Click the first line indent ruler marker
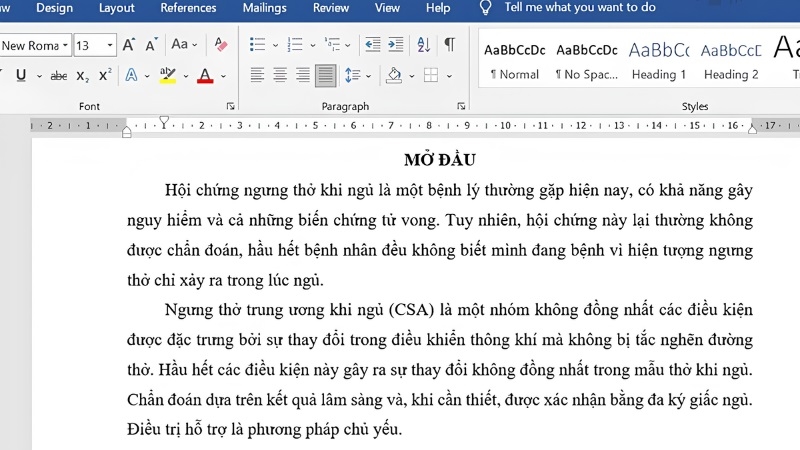 pos(164,122)
